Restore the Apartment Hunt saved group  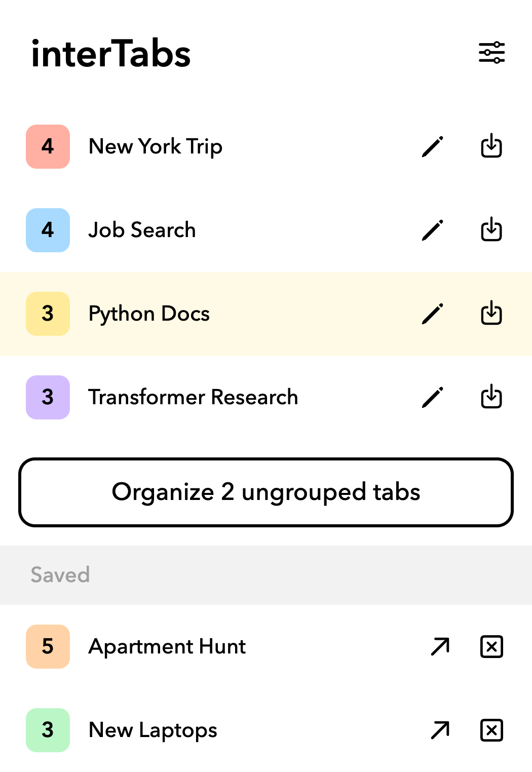point(440,647)
